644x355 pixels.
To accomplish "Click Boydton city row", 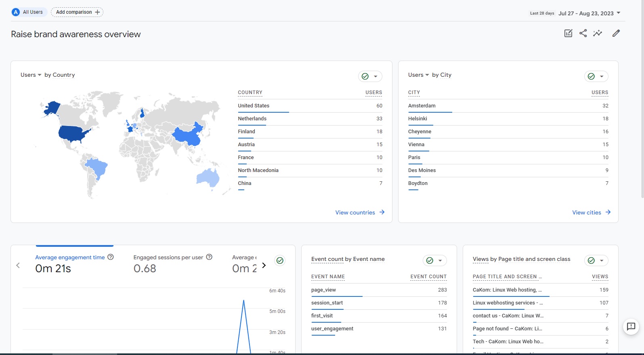I will [508, 183].
